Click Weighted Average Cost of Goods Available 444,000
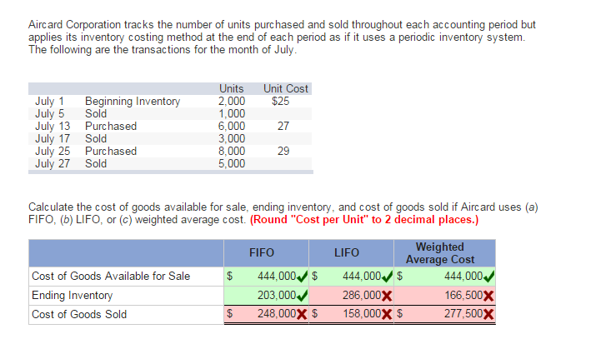 (463, 276)
